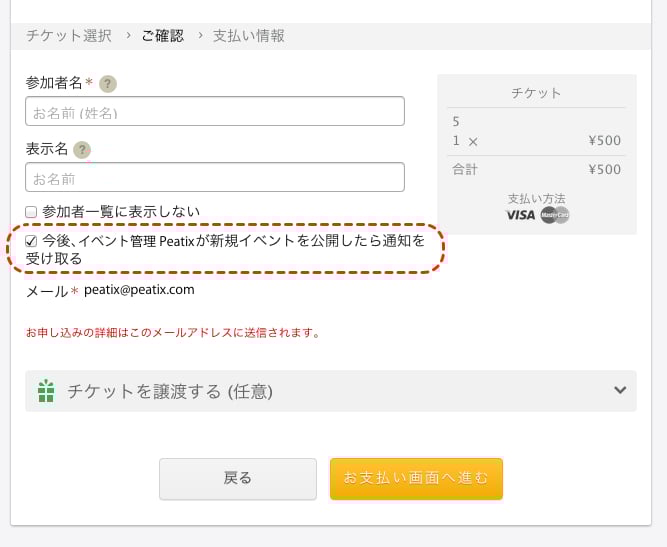Click the chevron on ticket transfer row
The height and width of the screenshot is (547, 667).
click(620, 390)
